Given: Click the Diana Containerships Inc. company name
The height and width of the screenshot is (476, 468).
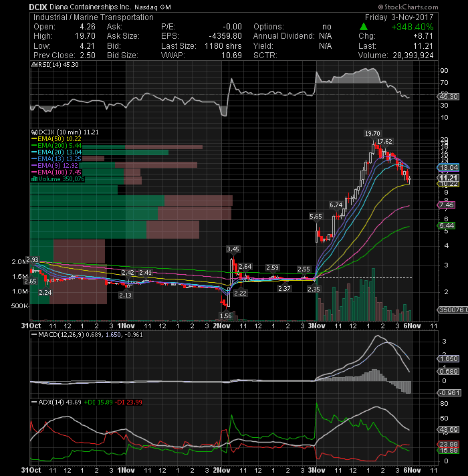Looking at the screenshot, I should [x=90, y=7].
